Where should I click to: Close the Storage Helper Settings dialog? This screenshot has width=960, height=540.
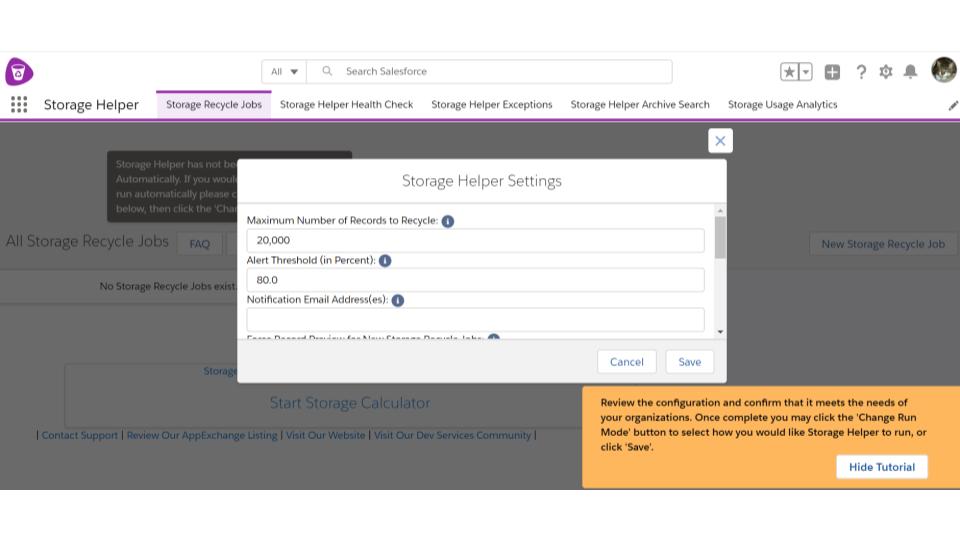coord(720,141)
